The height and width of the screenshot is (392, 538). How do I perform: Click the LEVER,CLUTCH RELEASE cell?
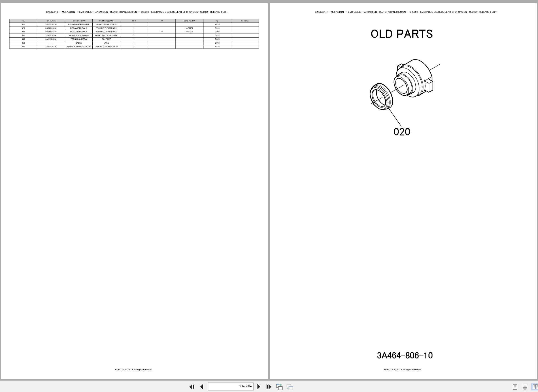(106, 46)
